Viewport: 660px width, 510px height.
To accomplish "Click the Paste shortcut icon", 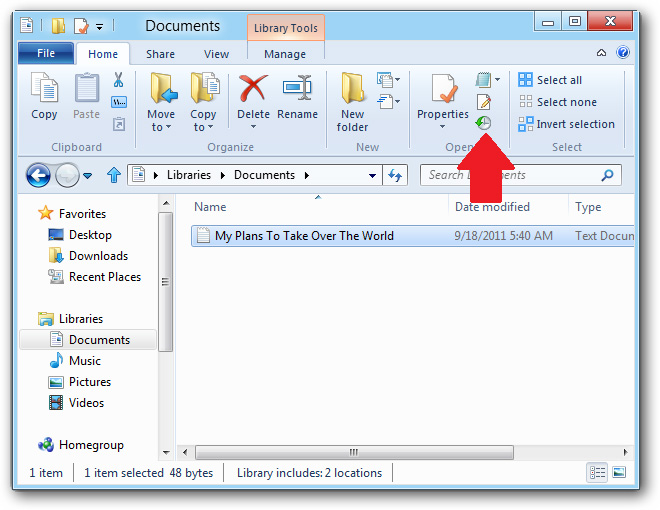I will coord(119,124).
